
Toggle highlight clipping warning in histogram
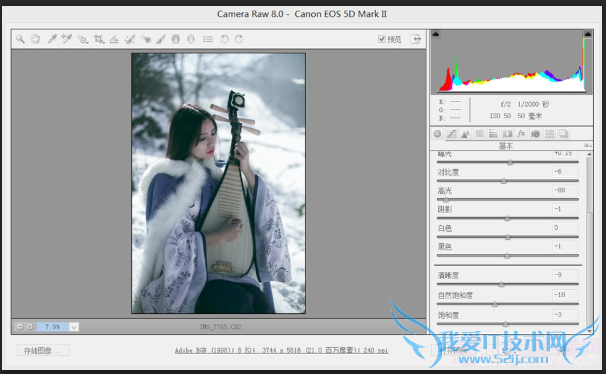588,34
